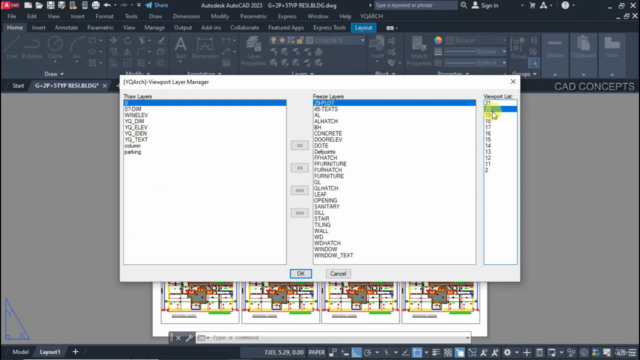640x360 pixels.
Task: Open the Undo history dropdown arrow
Action: click(x=115, y=5)
